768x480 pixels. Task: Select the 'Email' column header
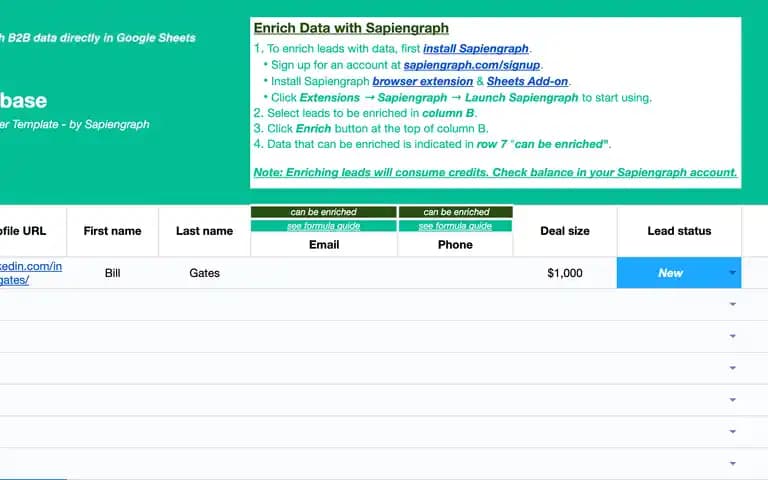324,244
